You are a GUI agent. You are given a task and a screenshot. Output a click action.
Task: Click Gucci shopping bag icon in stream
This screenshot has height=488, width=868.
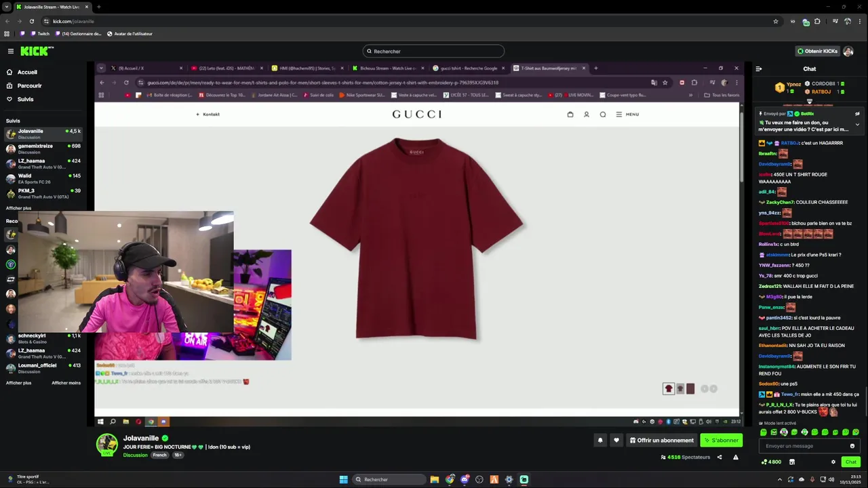click(570, 115)
